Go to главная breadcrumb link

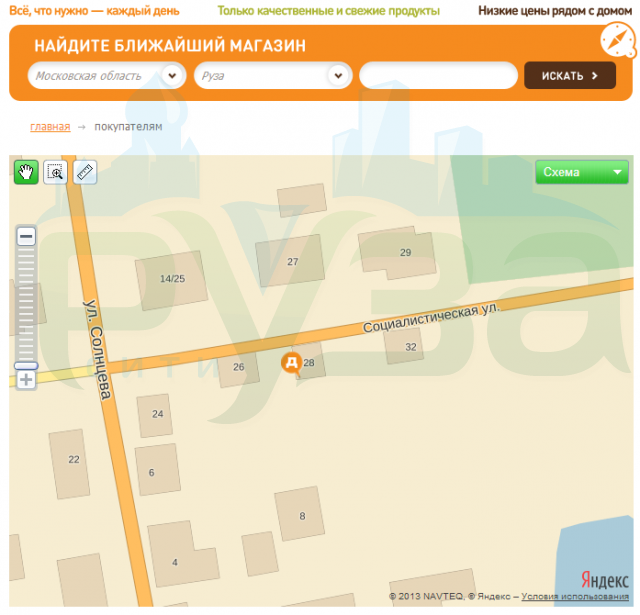50,127
